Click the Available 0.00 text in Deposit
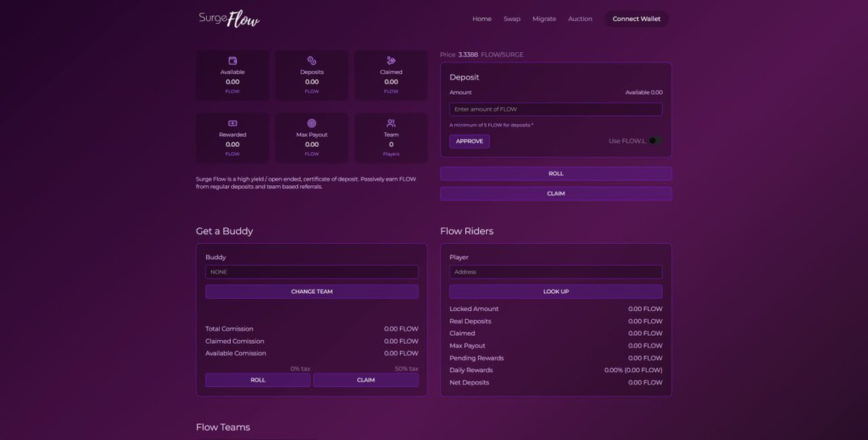Screen dimensions: 868x440 644,93
